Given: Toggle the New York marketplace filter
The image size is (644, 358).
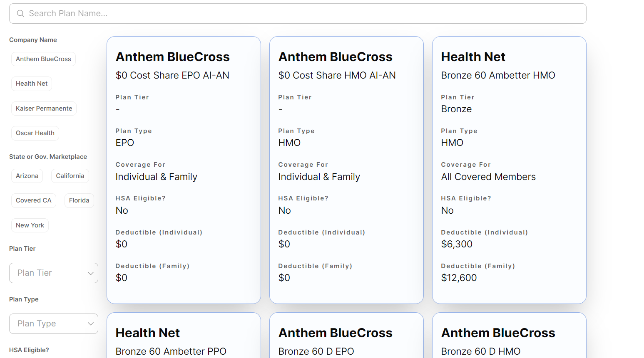Looking at the screenshot, I should click(x=30, y=225).
